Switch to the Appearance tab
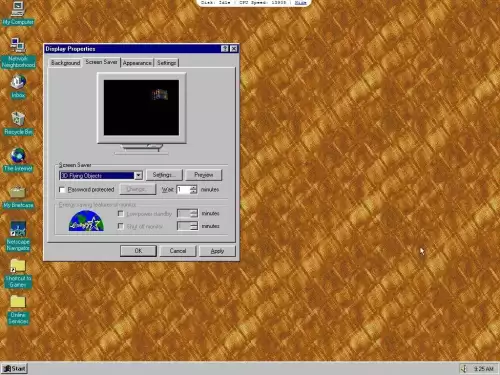This screenshot has height=375, width=500. (x=137, y=63)
